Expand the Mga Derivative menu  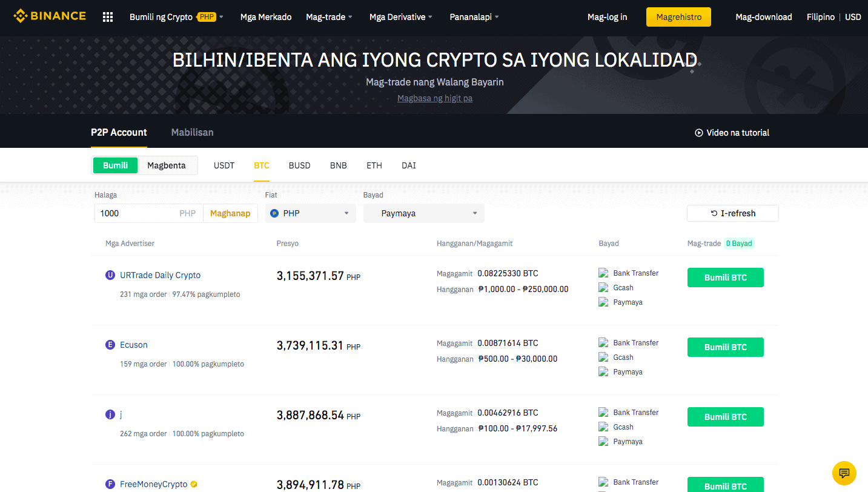[401, 17]
